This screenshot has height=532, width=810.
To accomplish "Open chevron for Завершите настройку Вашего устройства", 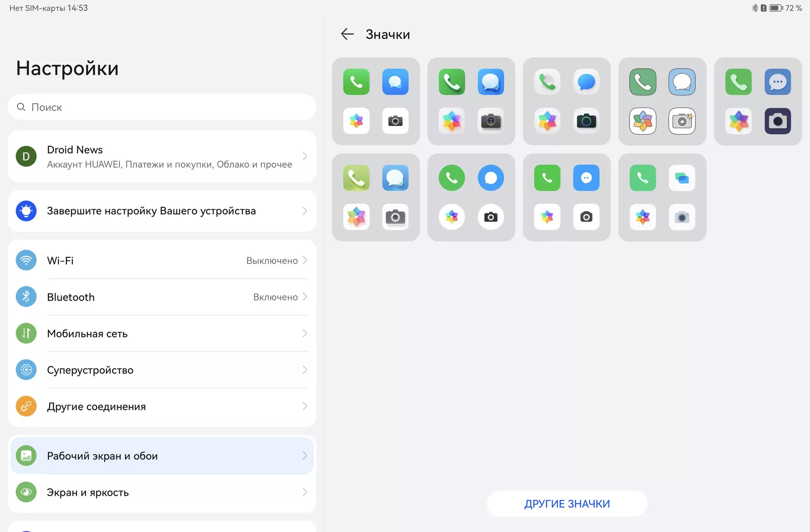I will pos(305,211).
